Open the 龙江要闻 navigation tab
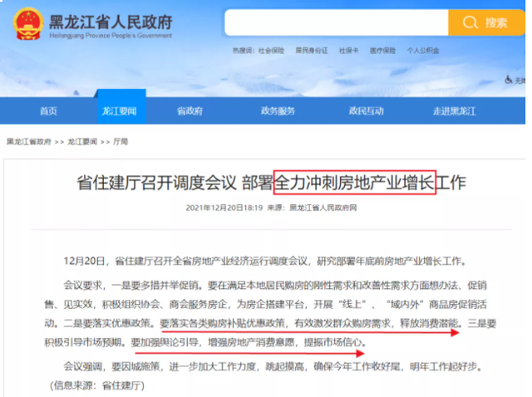Image resolution: width=532 pixels, height=397 pixels. [119, 110]
